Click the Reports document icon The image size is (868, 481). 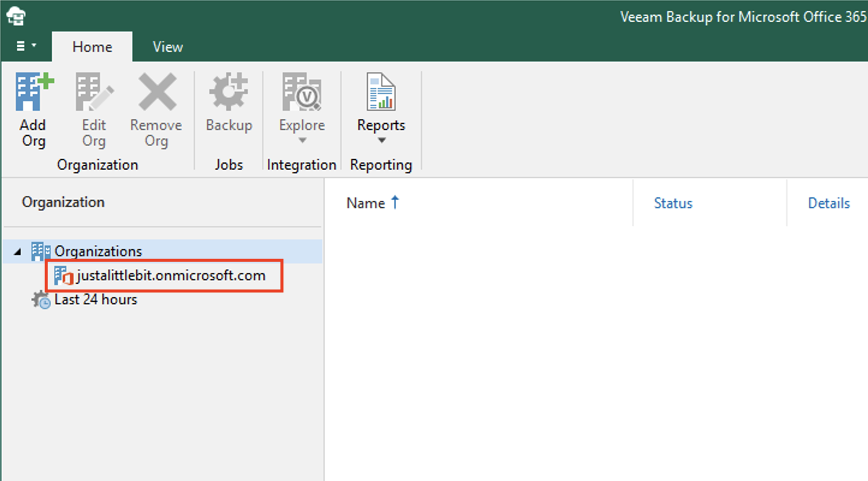tap(381, 92)
